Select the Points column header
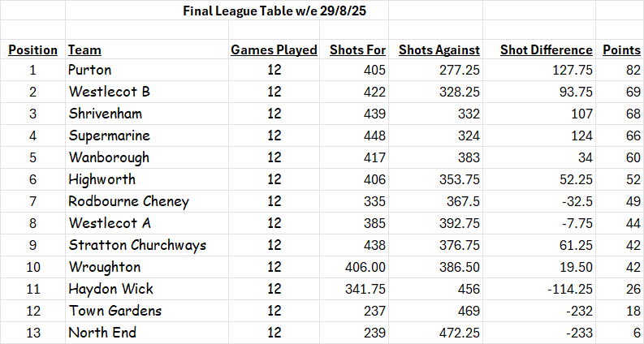Image resolution: width=644 pixels, height=344 pixels. tap(621, 50)
